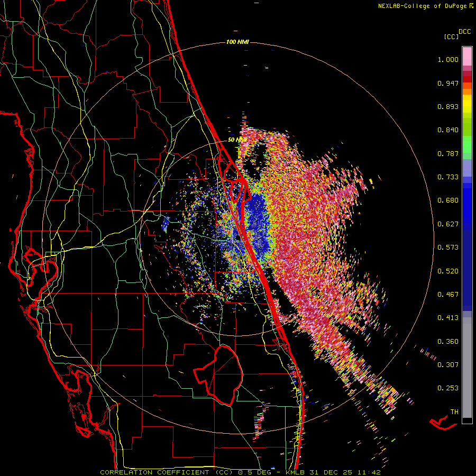This screenshot has width=476, height=476.
Task: Click the 100 NMI range ring label
Action: (x=237, y=42)
